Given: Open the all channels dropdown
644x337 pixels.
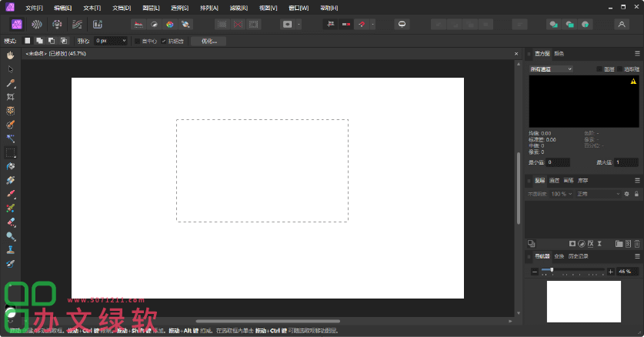Looking at the screenshot, I should (x=551, y=69).
